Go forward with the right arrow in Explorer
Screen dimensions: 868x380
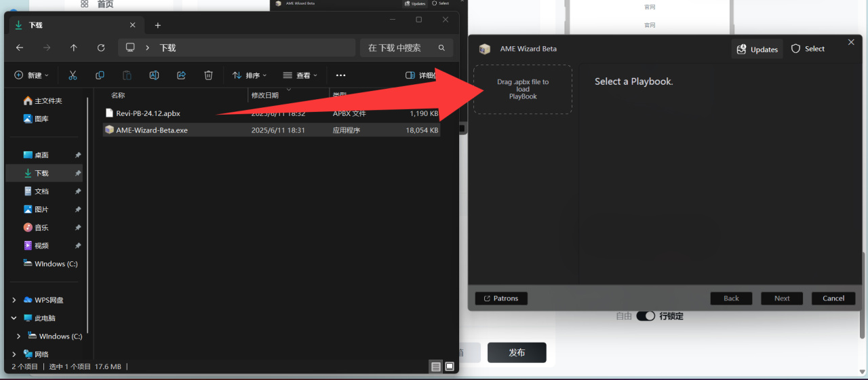point(47,47)
